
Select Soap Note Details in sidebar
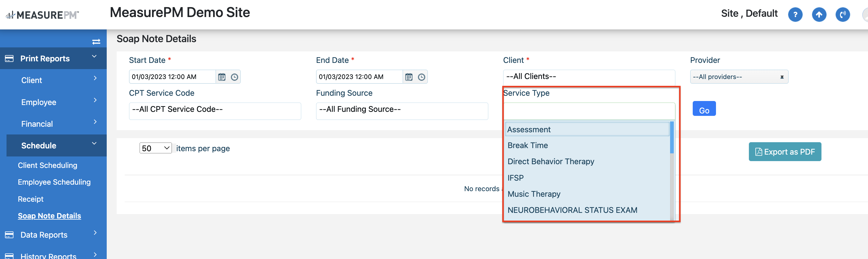click(49, 216)
